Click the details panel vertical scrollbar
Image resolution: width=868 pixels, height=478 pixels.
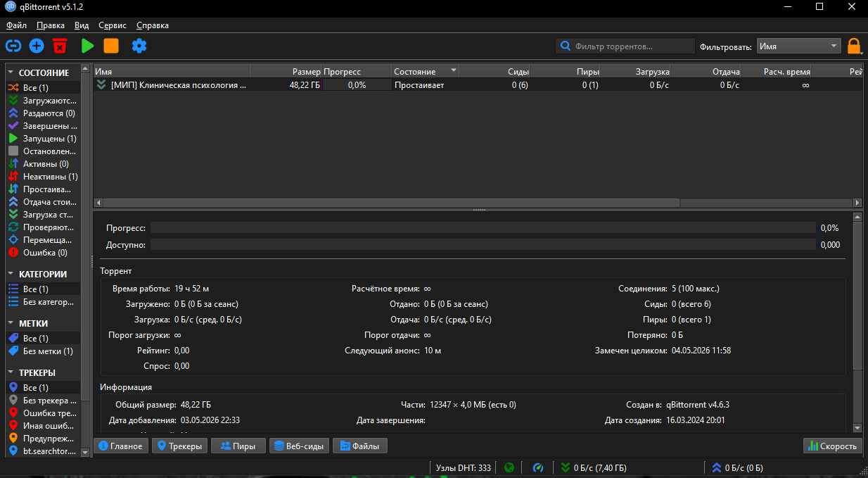click(x=857, y=294)
